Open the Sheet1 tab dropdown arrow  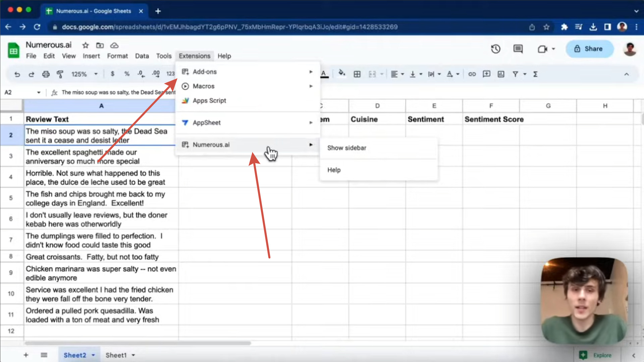[x=133, y=355]
